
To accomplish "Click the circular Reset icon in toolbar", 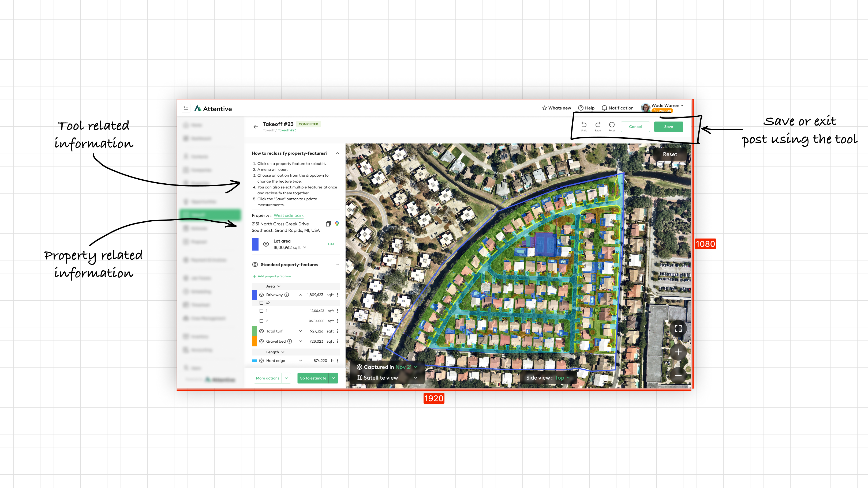I will 612,125.
